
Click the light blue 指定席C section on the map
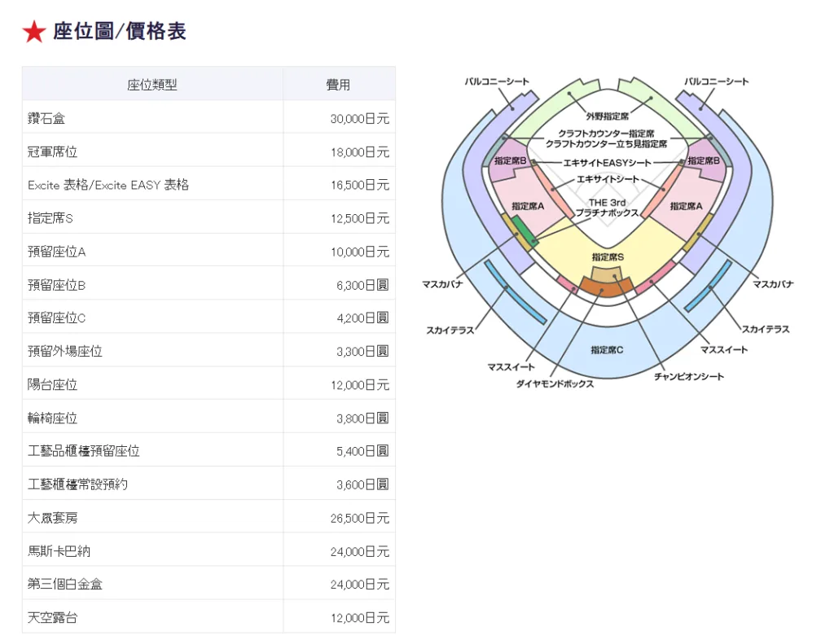pyautogui.click(x=607, y=349)
